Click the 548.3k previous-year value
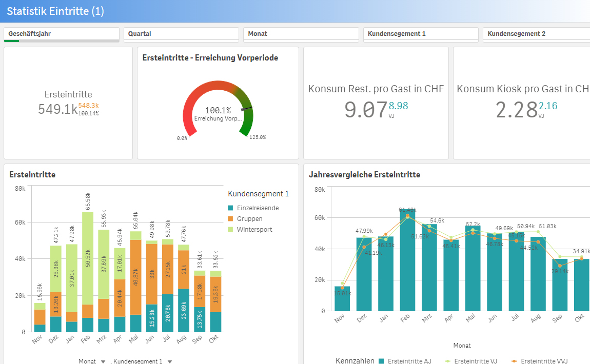The width and height of the screenshot is (590, 364). pyautogui.click(x=88, y=106)
